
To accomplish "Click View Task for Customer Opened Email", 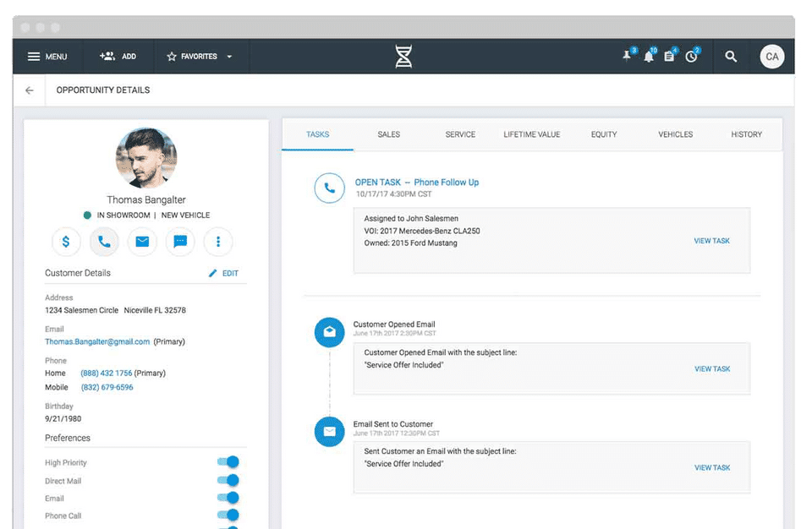I will click(712, 369).
